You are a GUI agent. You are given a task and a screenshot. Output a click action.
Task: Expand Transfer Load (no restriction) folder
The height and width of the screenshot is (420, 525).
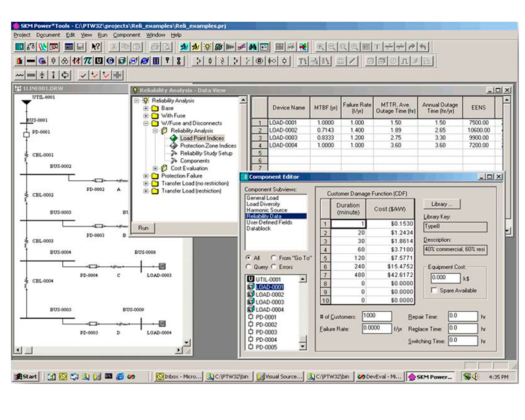tap(146, 183)
